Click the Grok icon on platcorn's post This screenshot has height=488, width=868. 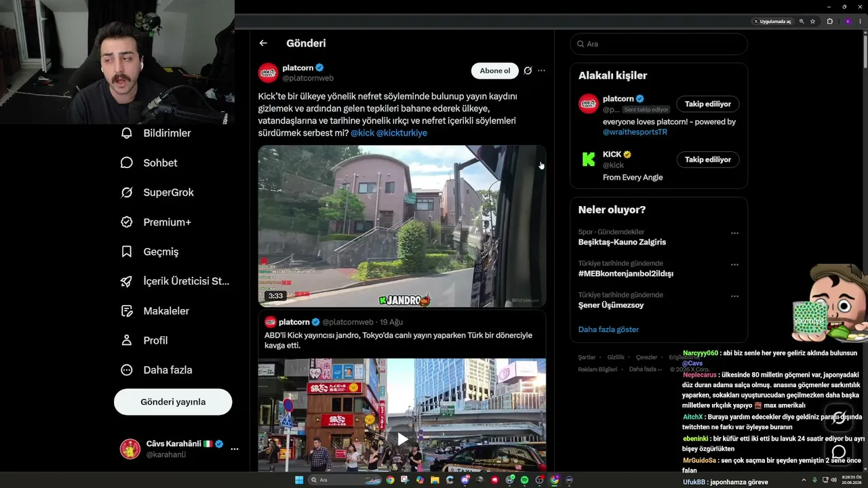pyautogui.click(x=528, y=70)
